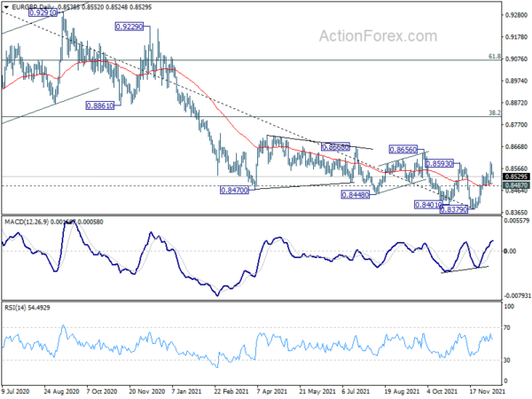
Task: Click the ActionForex.com watermark
Action: click(378, 36)
